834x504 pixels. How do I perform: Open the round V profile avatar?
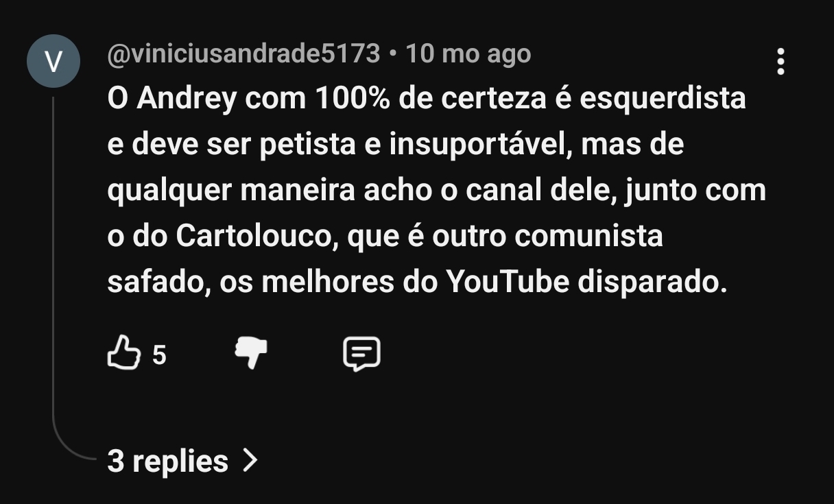[53, 61]
